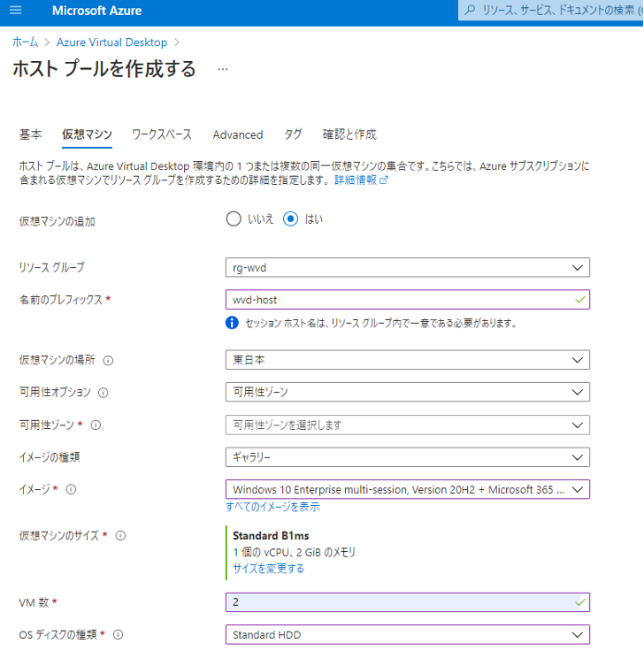
Task: Open the 詳細情報 link
Action: 356,180
